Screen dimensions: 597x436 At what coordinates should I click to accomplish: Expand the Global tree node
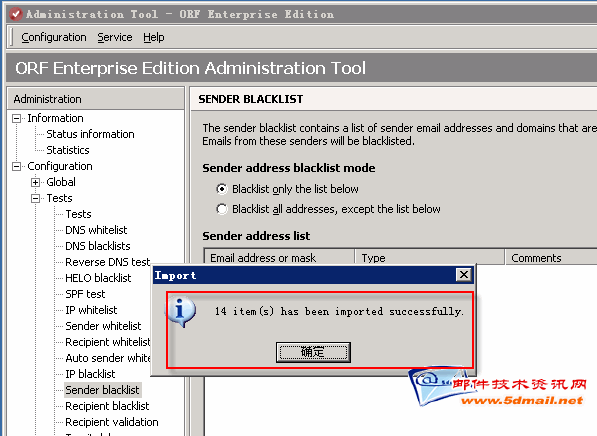(35, 182)
